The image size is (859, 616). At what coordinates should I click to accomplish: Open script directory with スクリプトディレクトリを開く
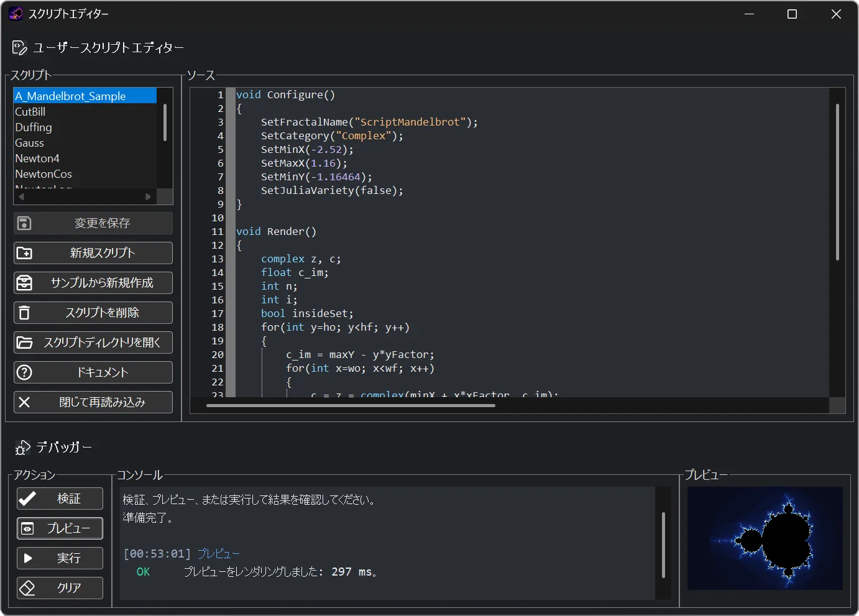click(93, 342)
